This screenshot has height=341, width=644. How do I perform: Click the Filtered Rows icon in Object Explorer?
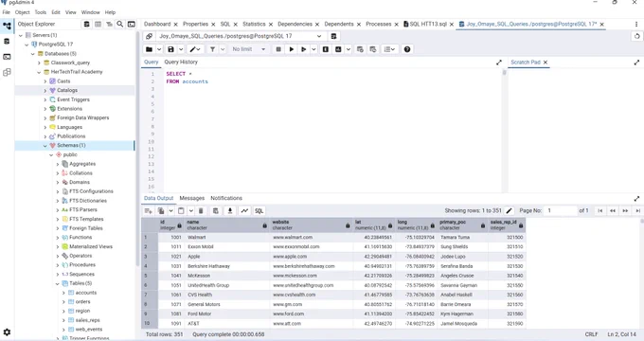pos(109,25)
